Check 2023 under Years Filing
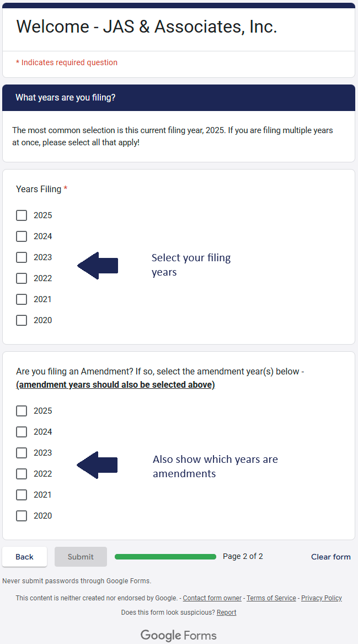 pos(22,257)
